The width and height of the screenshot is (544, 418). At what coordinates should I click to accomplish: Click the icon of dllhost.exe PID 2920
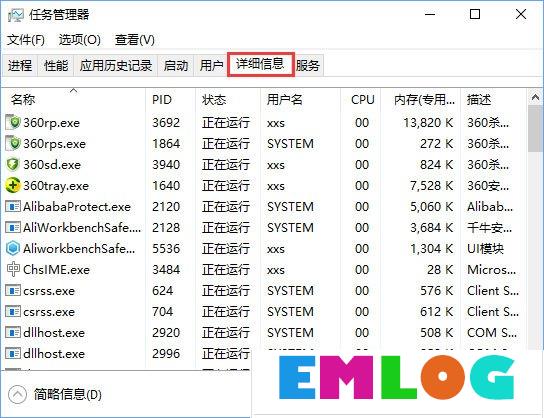pos(13,332)
